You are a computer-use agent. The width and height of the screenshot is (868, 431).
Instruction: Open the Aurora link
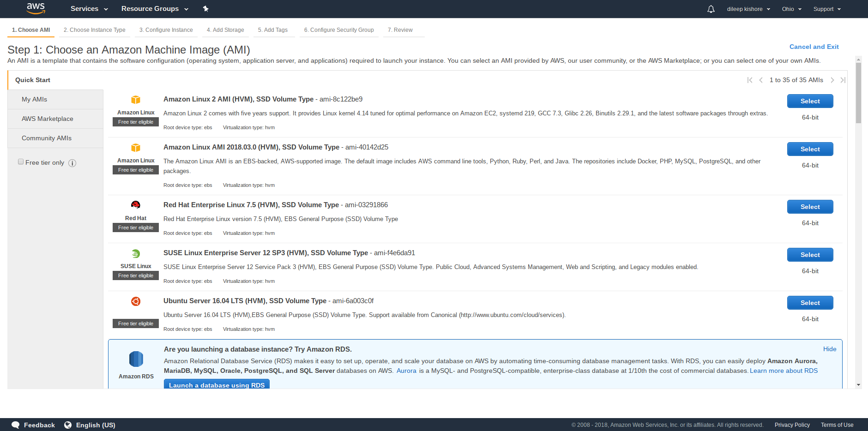click(x=406, y=371)
